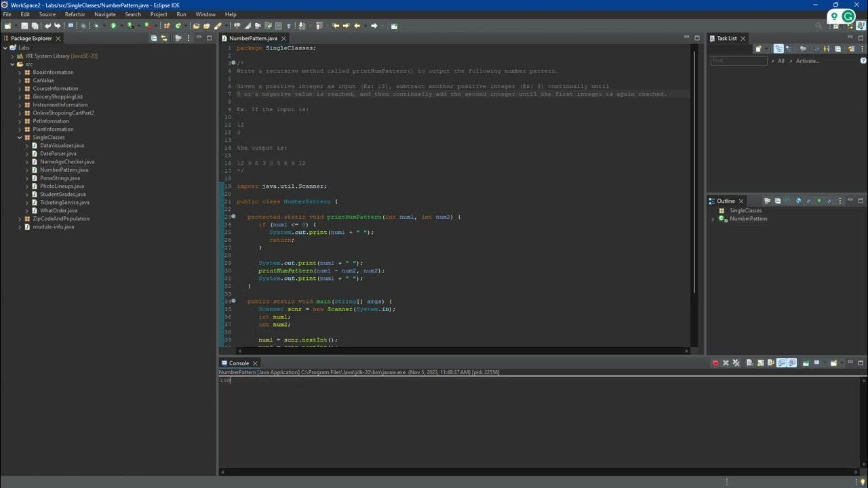
Task: Open StudentGrades.java in Package Explorer
Action: [63, 195]
